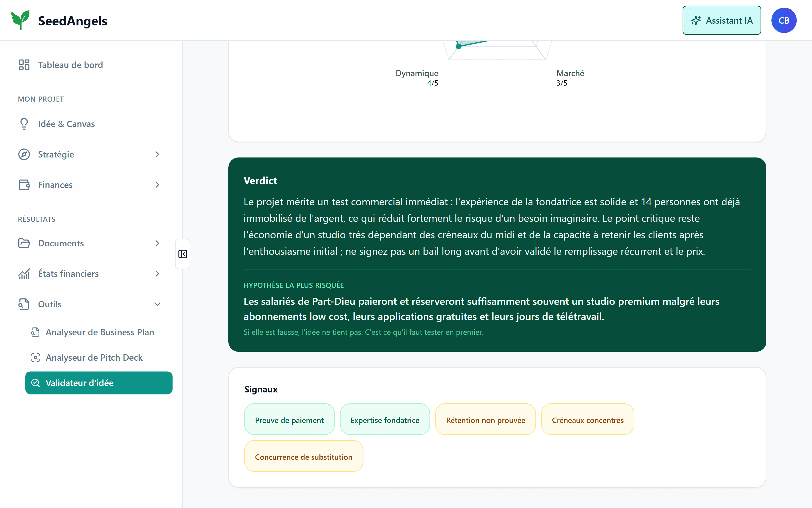Click the Verdict heading
This screenshot has height=508, width=812.
pos(260,181)
